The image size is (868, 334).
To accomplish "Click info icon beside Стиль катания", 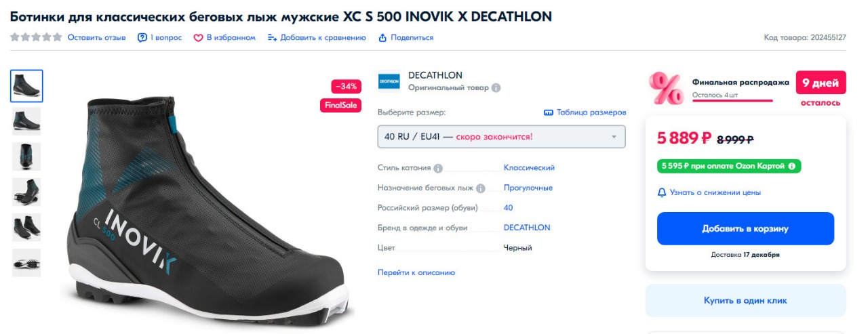I will tap(438, 168).
